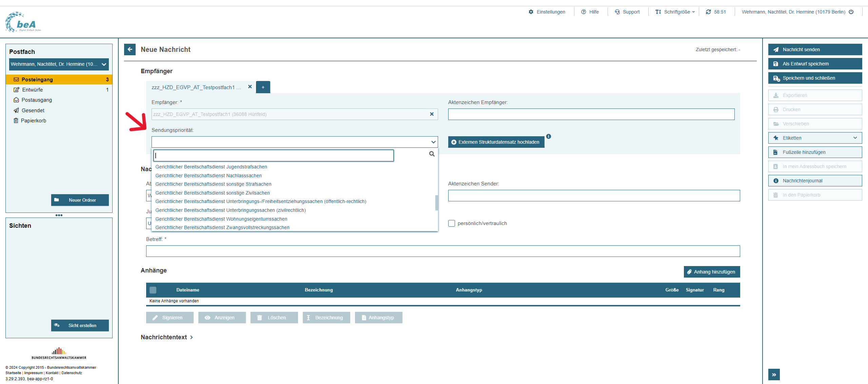Click the back arrow beside Neue Nachricht
Screen dimensions: 868x384
pos(130,49)
